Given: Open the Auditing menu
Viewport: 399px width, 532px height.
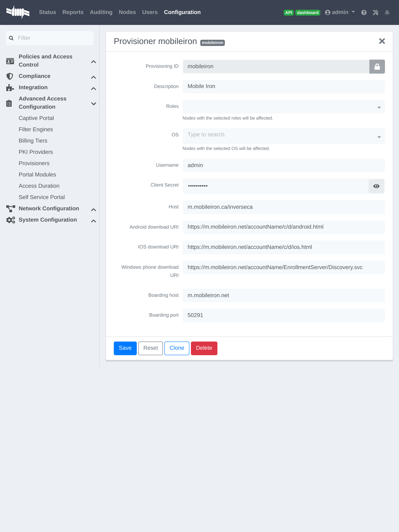Looking at the screenshot, I should click(101, 12).
